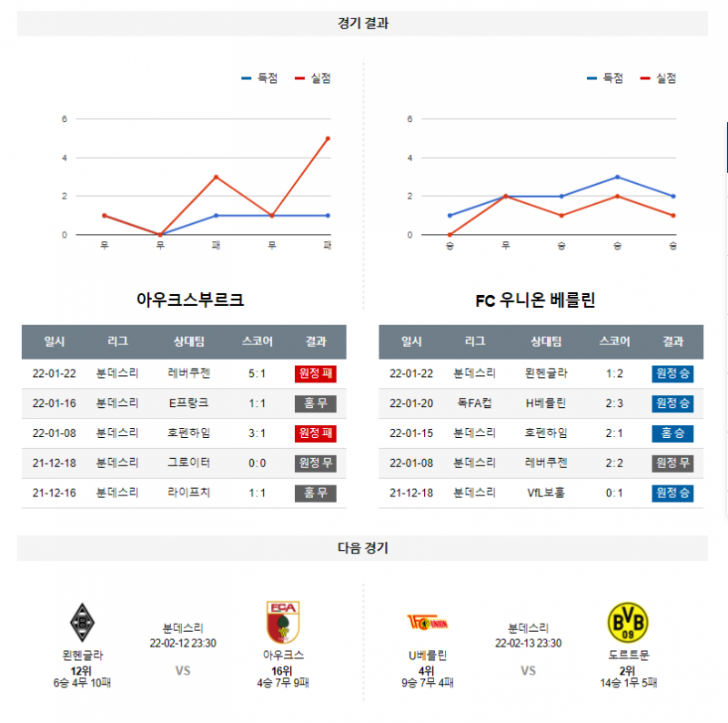
Task: Click record 4승 7무 9패
Action: click(283, 683)
